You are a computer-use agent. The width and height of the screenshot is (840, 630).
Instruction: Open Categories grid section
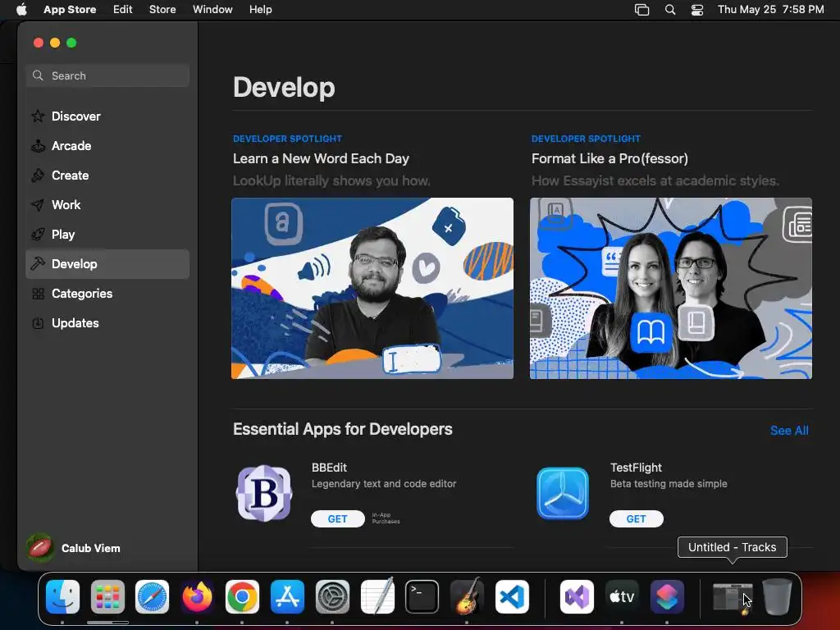pyautogui.click(x=107, y=294)
